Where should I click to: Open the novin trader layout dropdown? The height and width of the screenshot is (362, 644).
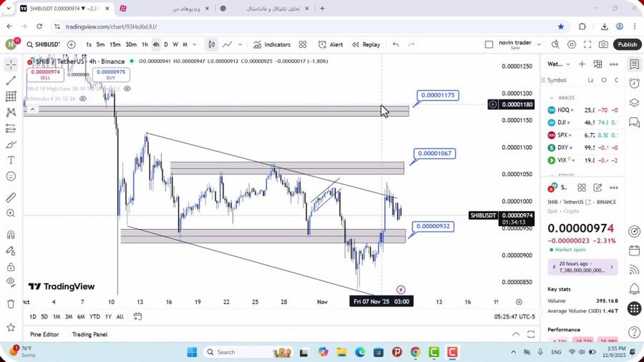point(539,45)
